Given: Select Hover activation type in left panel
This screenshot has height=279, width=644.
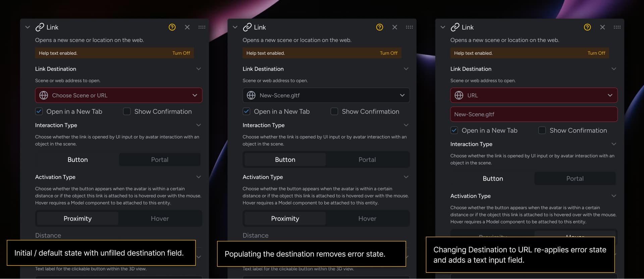Looking at the screenshot, I should point(160,219).
